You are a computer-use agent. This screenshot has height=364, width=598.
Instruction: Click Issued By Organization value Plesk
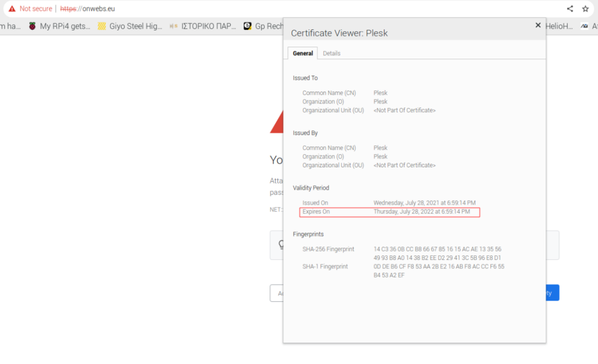point(380,156)
